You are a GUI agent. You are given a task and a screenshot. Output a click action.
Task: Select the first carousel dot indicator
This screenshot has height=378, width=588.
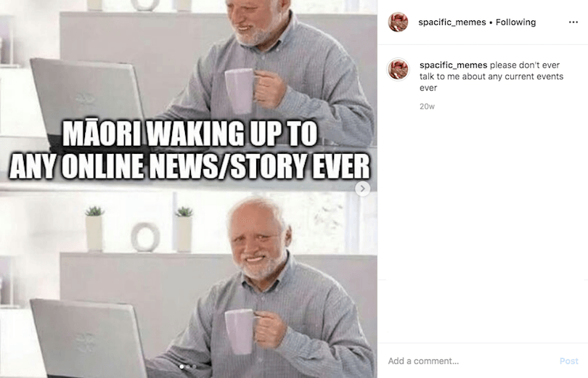click(182, 367)
